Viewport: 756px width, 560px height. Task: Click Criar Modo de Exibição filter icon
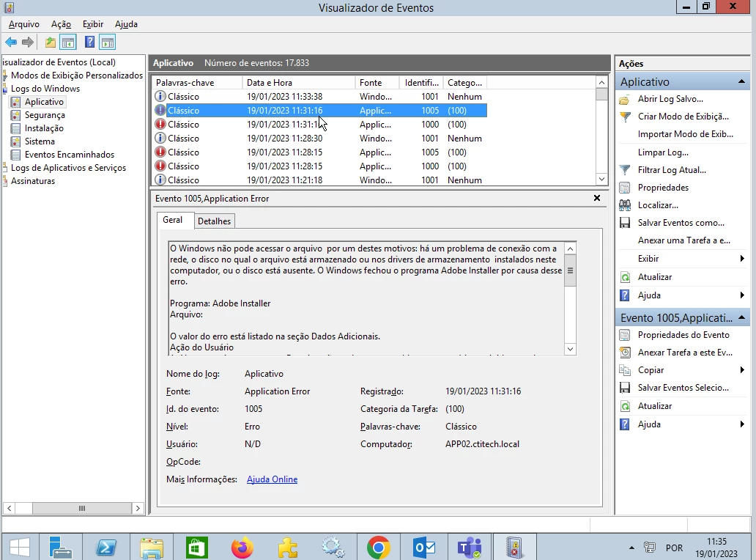point(626,117)
